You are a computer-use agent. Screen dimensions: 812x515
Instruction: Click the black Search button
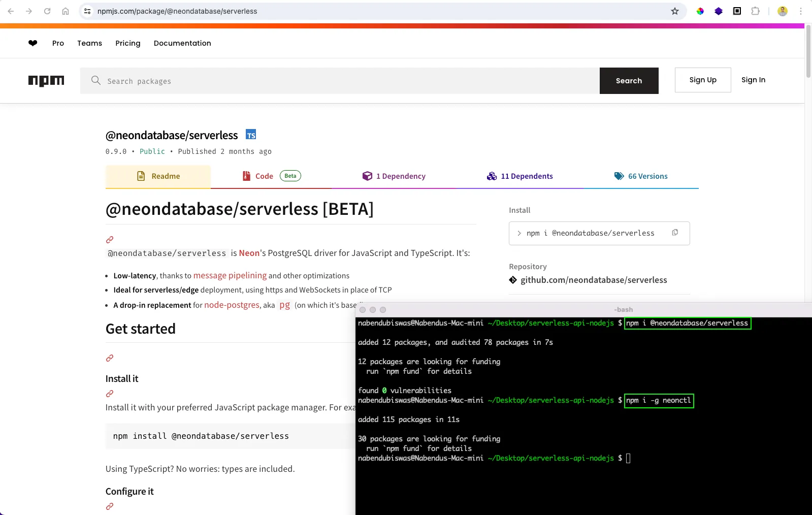(x=629, y=81)
